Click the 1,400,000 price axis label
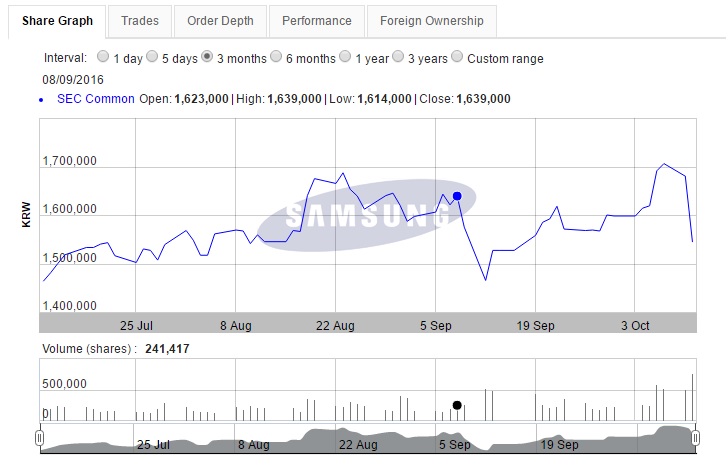Screen dimensions: 728x465 (x=70, y=306)
